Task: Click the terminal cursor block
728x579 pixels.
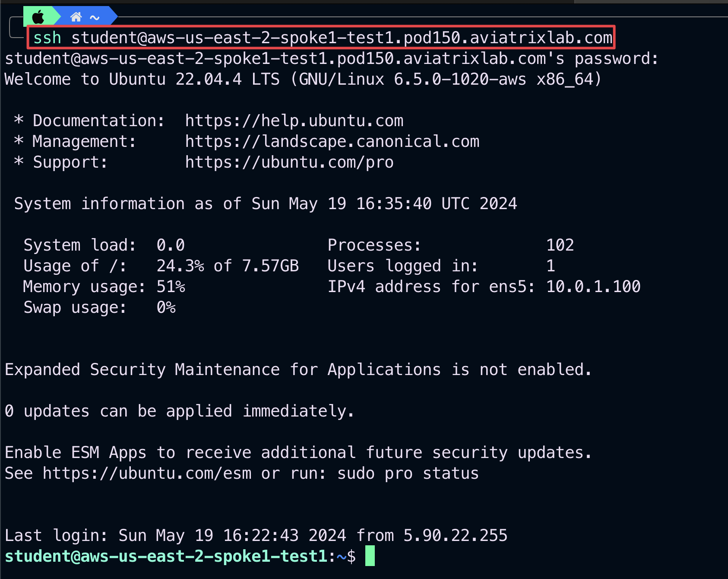Action: [370, 556]
